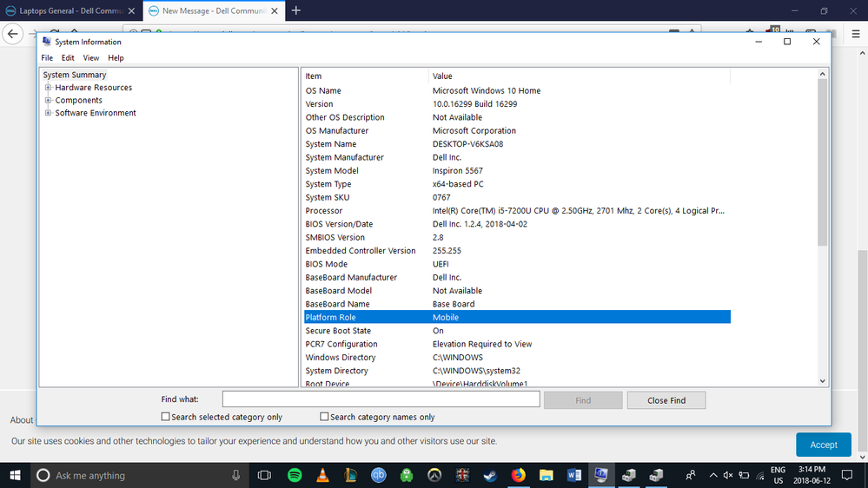Open Task View button
The image size is (868, 488).
(265, 475)
